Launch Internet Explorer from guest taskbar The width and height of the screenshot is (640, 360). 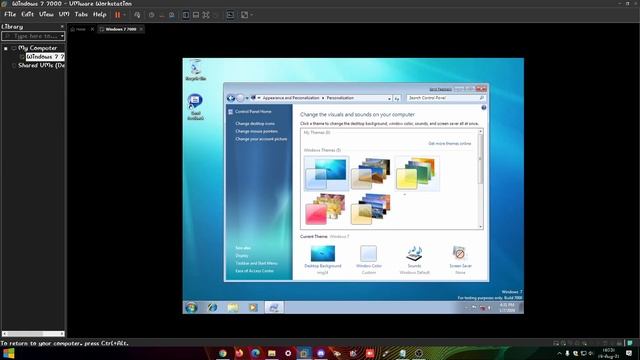pyautogui.click(x=212, y=307)
